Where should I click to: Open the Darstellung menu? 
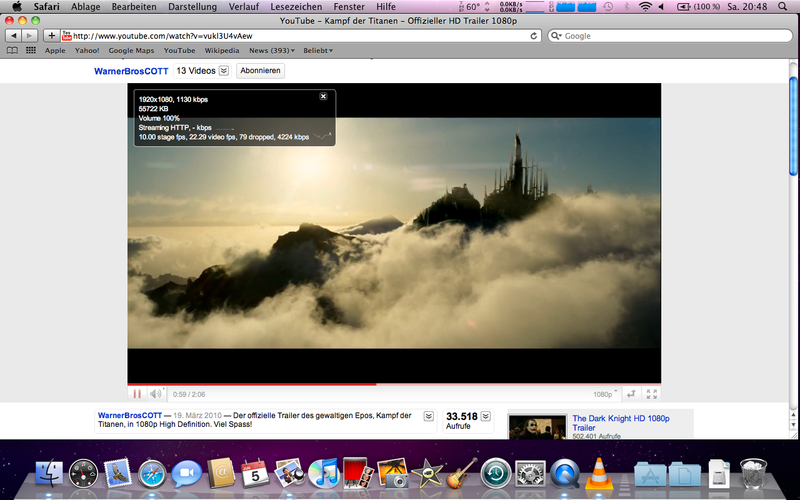click(x=192, y=7)
